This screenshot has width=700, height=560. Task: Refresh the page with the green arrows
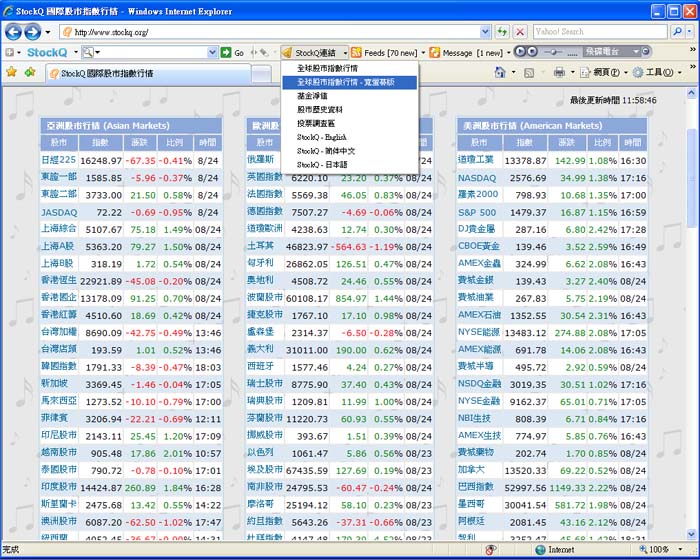click(502, 32)
